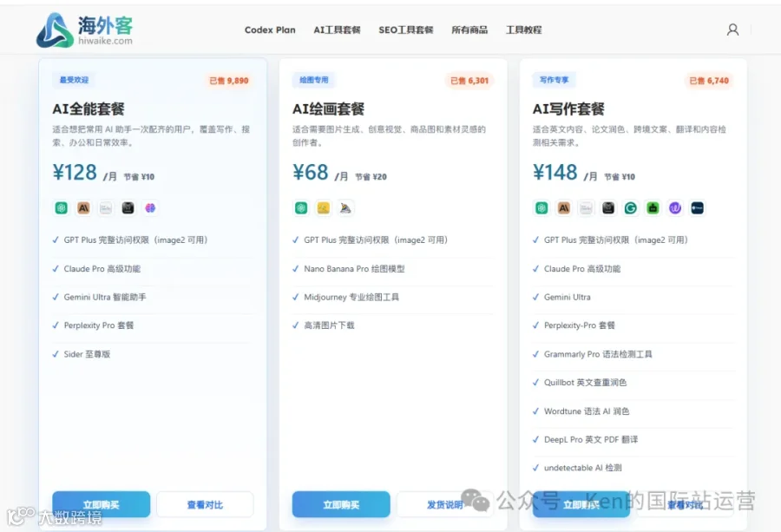Click the Claude icon in AI写作套餐 card

(564, 207)
